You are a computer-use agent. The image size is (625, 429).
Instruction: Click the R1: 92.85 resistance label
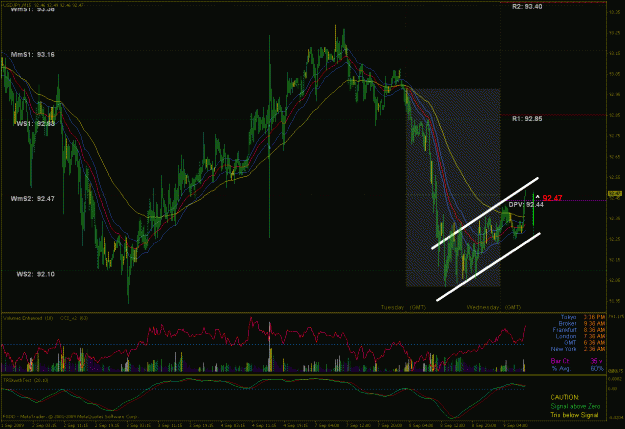click(527, 118)
